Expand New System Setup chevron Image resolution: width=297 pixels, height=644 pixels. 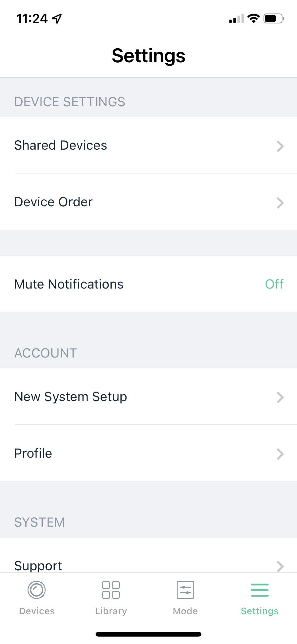click(x=280, y=397)
